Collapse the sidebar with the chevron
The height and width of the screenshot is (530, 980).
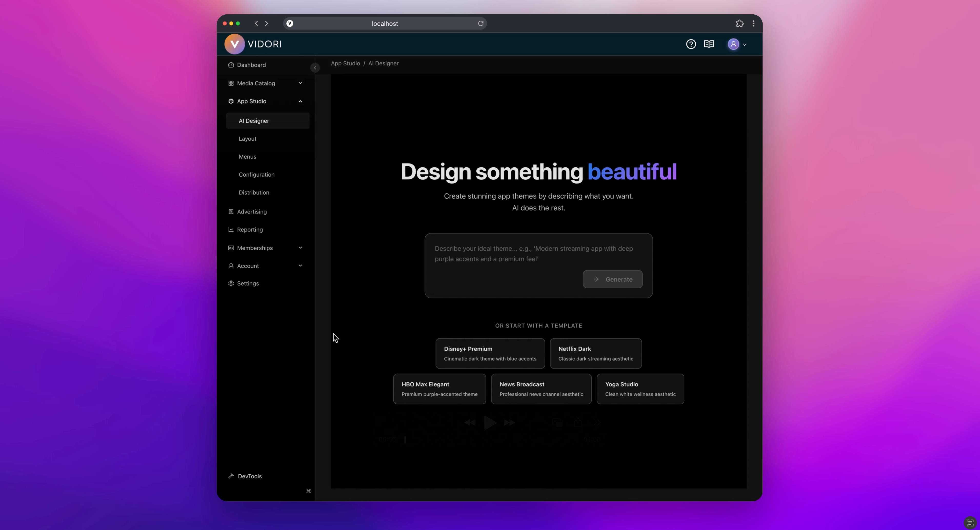[315, 68]
